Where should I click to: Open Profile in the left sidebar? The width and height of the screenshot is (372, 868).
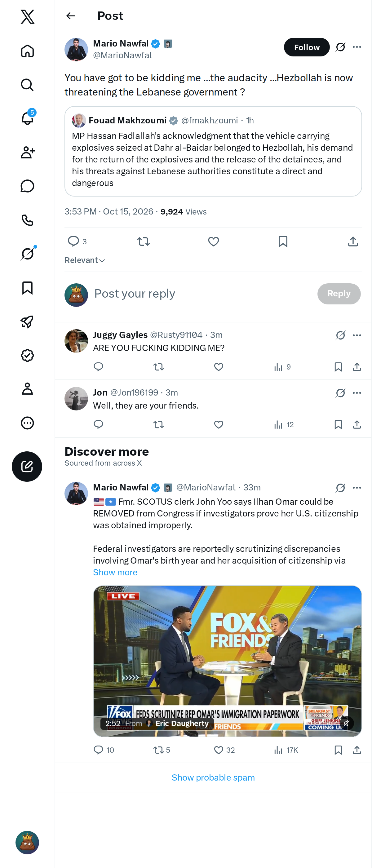click(27, 389)
